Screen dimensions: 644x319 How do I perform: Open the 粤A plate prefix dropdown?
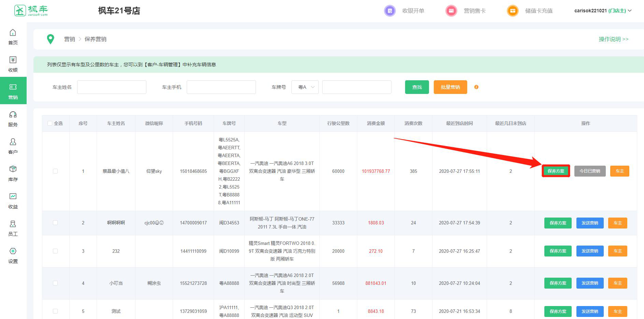pyautogui.click(x=305, y=87)
